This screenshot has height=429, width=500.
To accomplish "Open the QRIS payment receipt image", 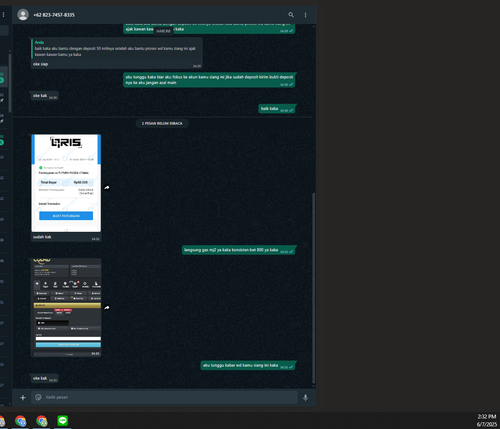I will coord(66,183).
